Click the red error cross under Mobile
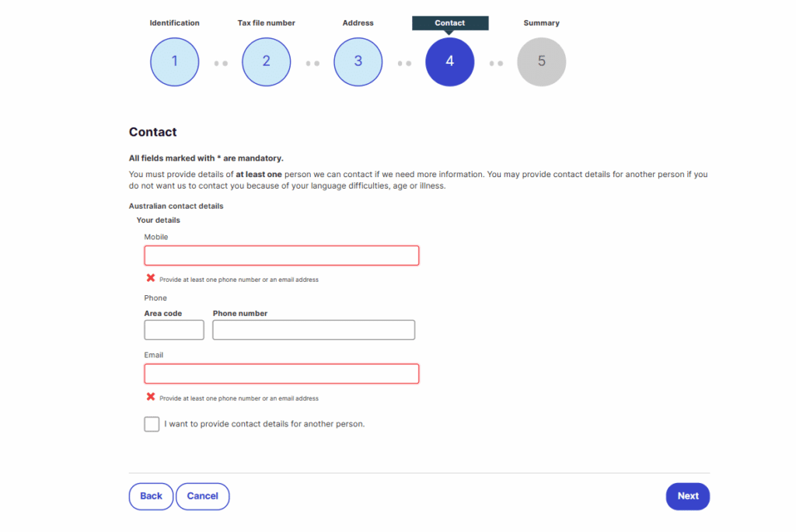Screen dimensions: 796x532 click(151, 278)
